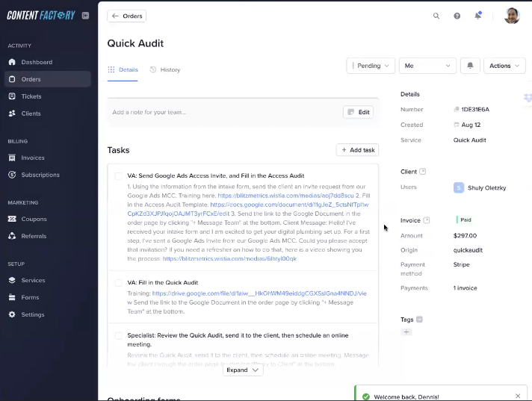
Task: Open the Pending status dropdown
Action: tap(371, 66)
